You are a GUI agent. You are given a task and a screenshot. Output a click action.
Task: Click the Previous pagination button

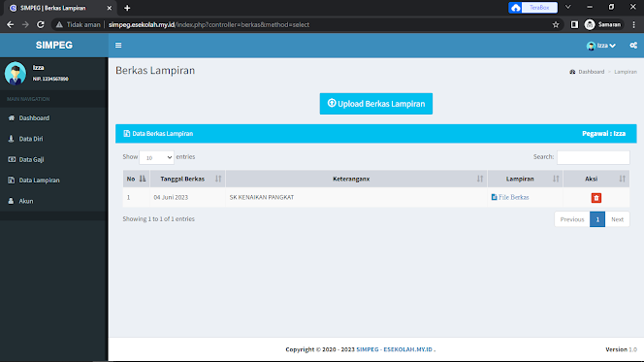pos(572,219)
